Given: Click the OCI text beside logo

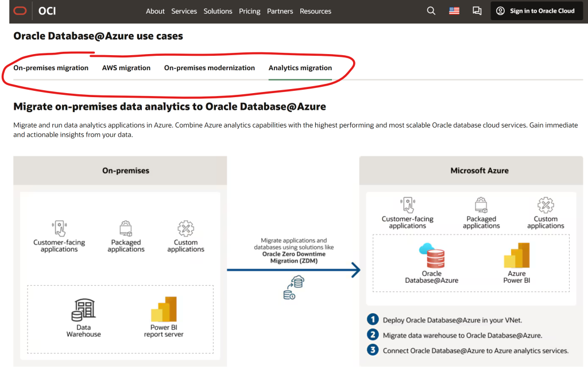Looking at the screenshot, I should (47, 11).
